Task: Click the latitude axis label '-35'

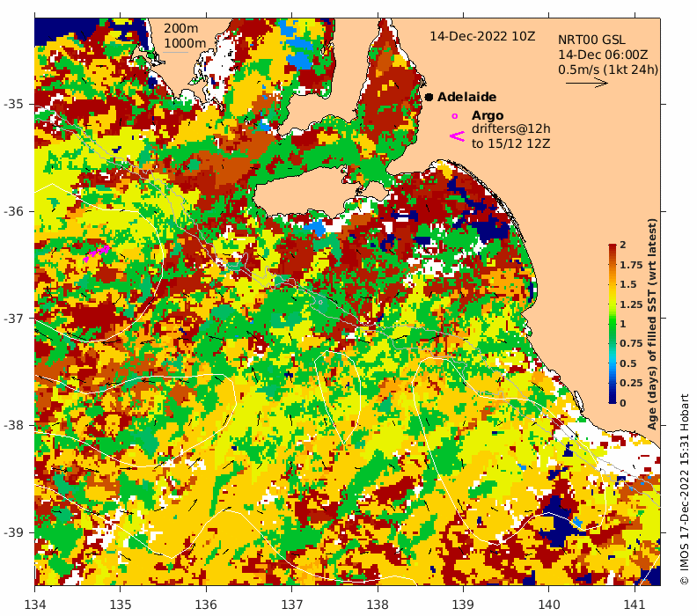Action: (13, 104)
